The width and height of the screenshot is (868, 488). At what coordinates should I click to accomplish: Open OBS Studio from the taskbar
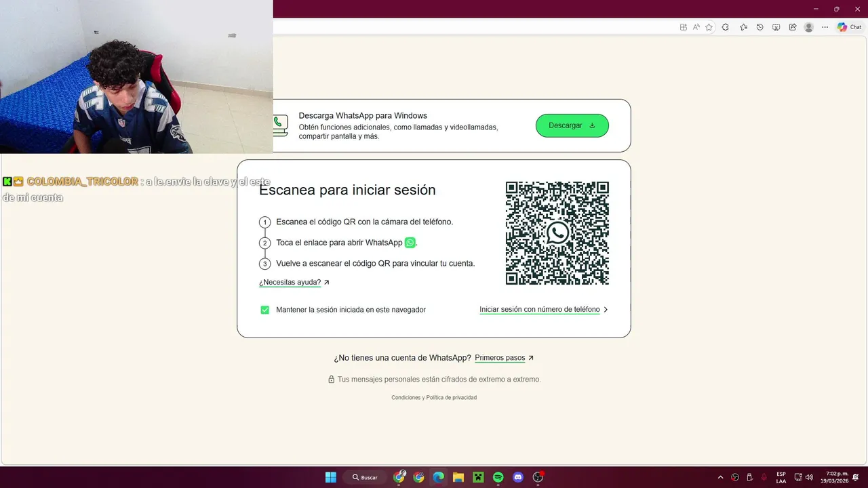[538, 477]
